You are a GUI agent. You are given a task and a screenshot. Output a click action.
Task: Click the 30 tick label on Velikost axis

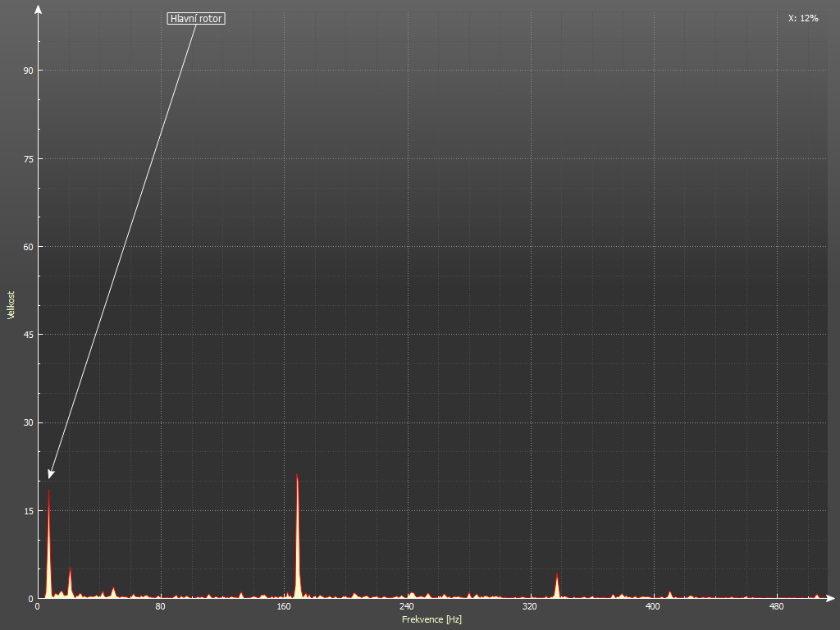coord(28,423)
